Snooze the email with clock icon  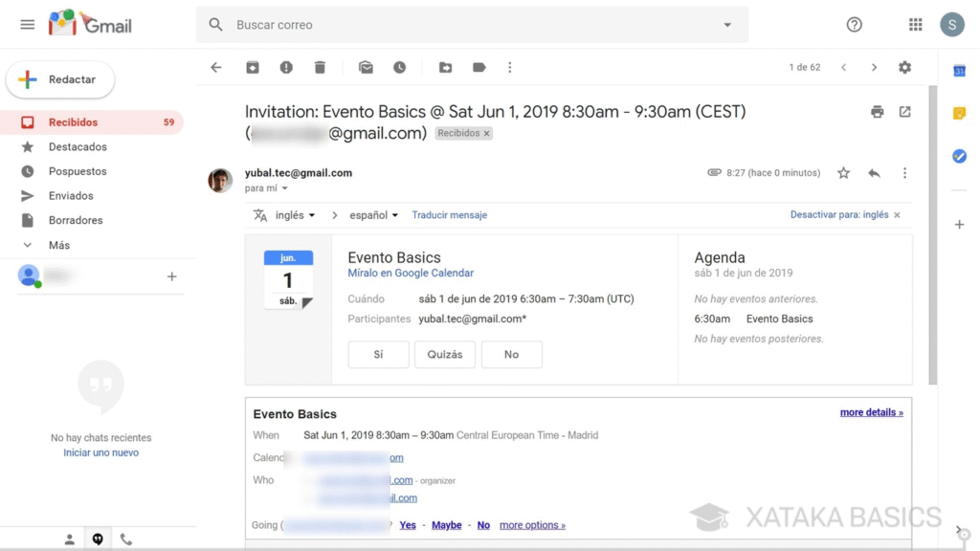399,68
